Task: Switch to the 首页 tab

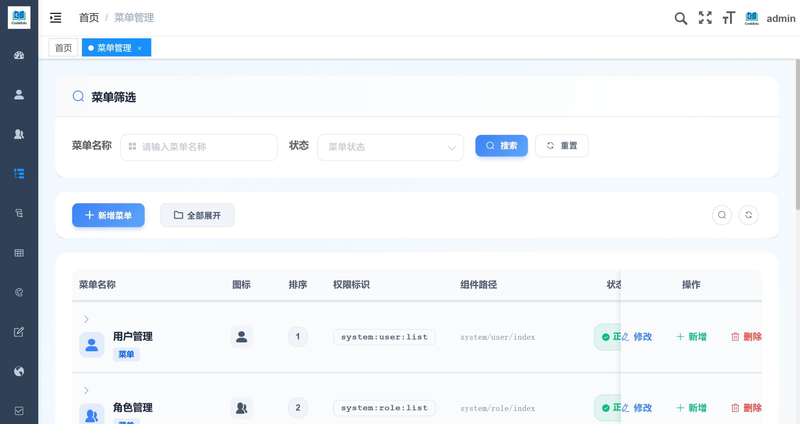Action: coord(63,47)
